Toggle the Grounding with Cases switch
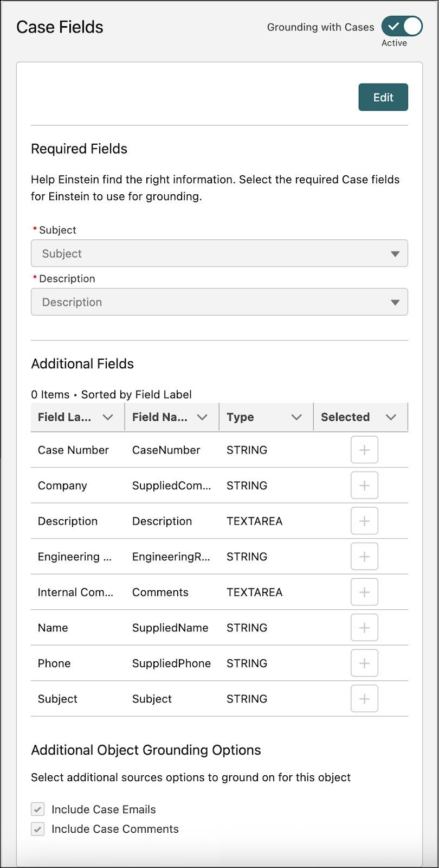Viewport: 439px width, 868px height. coord(402,26)
